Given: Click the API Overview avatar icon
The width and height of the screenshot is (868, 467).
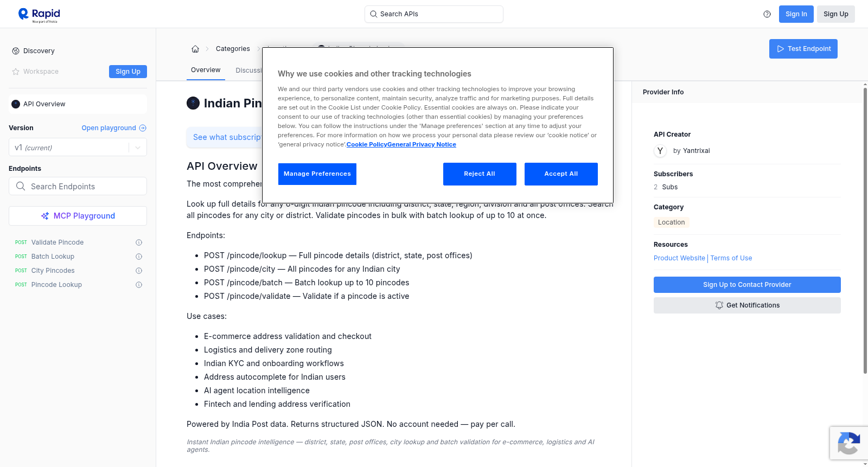Looking at the screenshot, I should [x=16, y=104].
